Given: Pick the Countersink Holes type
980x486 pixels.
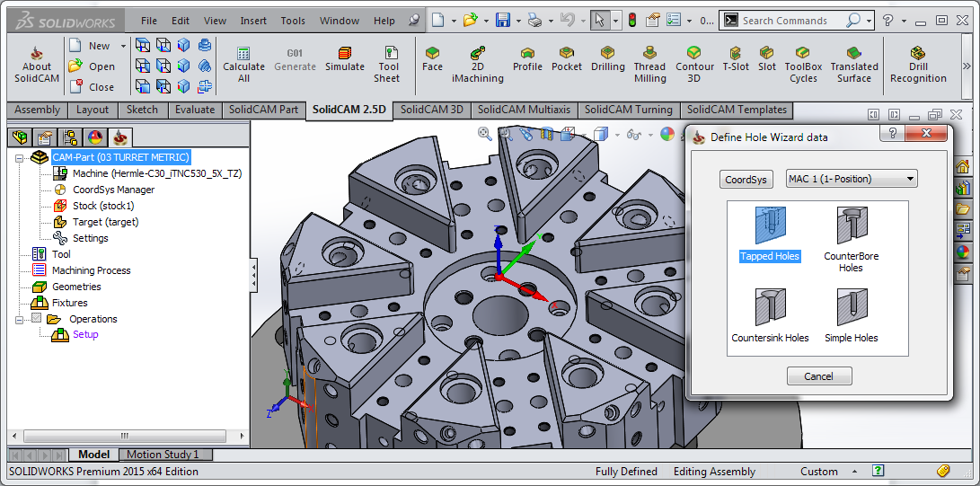Looking at the screenshot, I should point(770,314).
